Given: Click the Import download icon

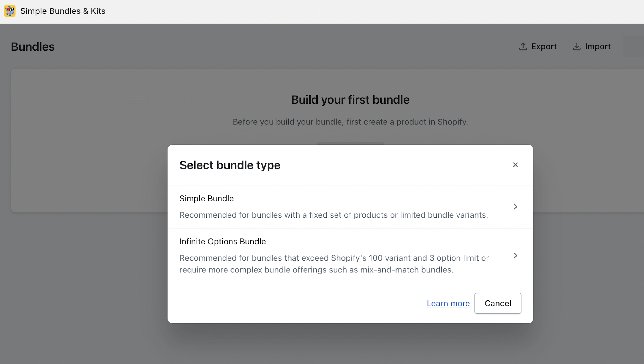Looking at the screenshot, I should [577, 46].
